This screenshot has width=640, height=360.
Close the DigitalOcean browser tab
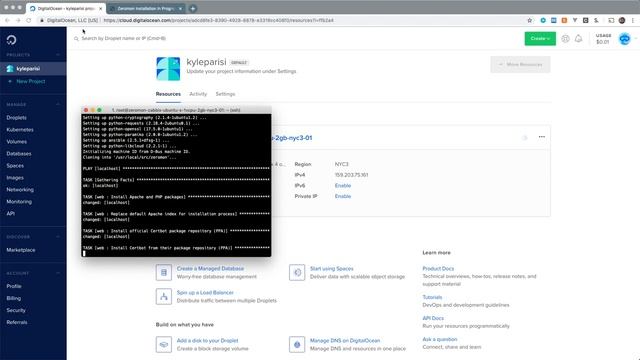[100, 8]
